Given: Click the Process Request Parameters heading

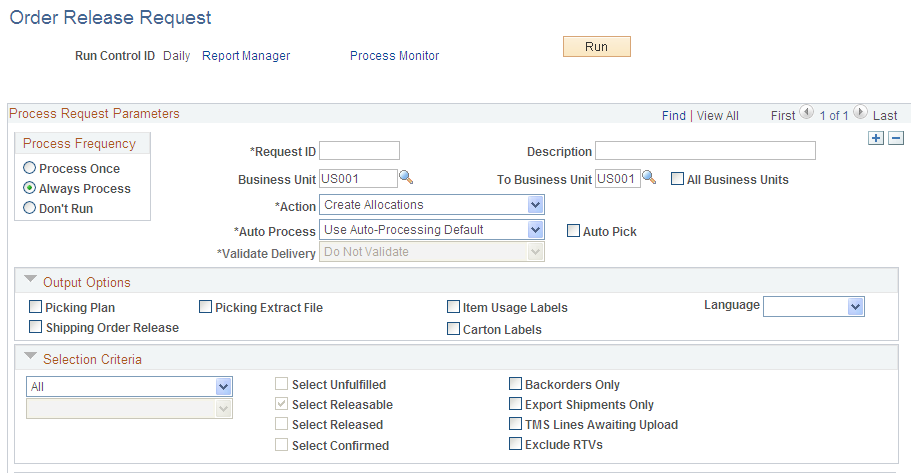Looking at the screenshot, I should coord(94,113).
